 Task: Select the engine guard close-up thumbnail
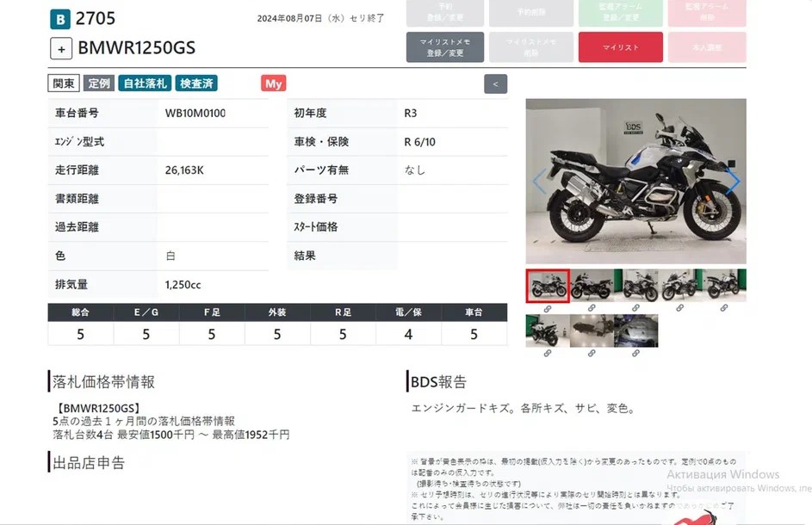636,330
